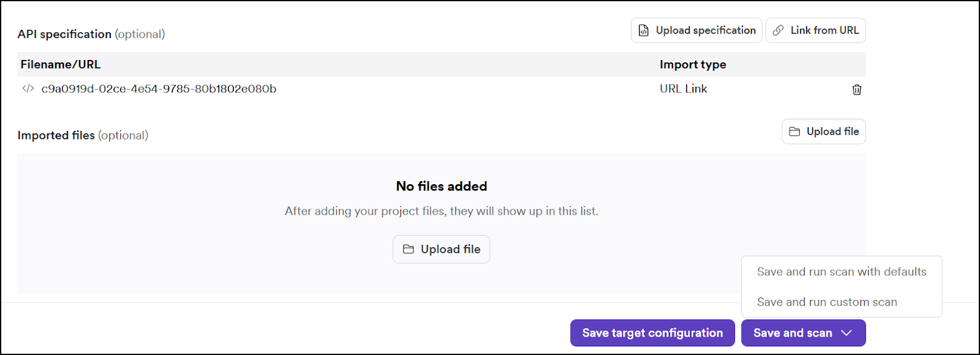Click the document icon in Upload specification
The height and width of the screenshot is (355, 980).
tap(644, 31)
